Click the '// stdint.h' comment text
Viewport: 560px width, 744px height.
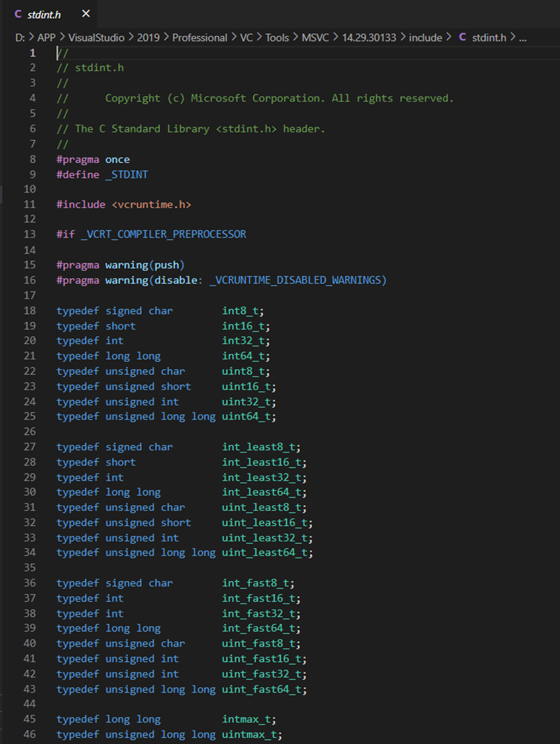90,68
